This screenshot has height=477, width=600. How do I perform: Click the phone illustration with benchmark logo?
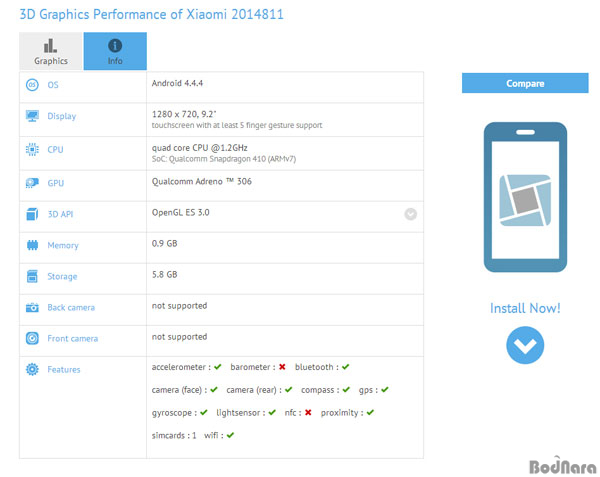(x=525, y=197)
